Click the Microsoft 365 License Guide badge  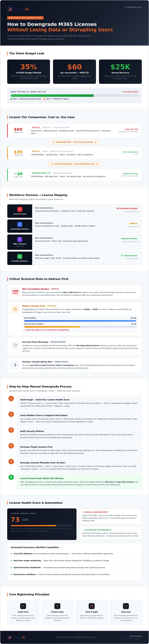point(25,18)
